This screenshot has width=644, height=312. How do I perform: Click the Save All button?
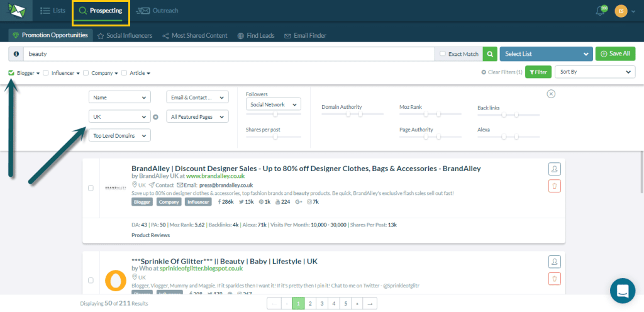pyautogui.click(x=615, y=53)
